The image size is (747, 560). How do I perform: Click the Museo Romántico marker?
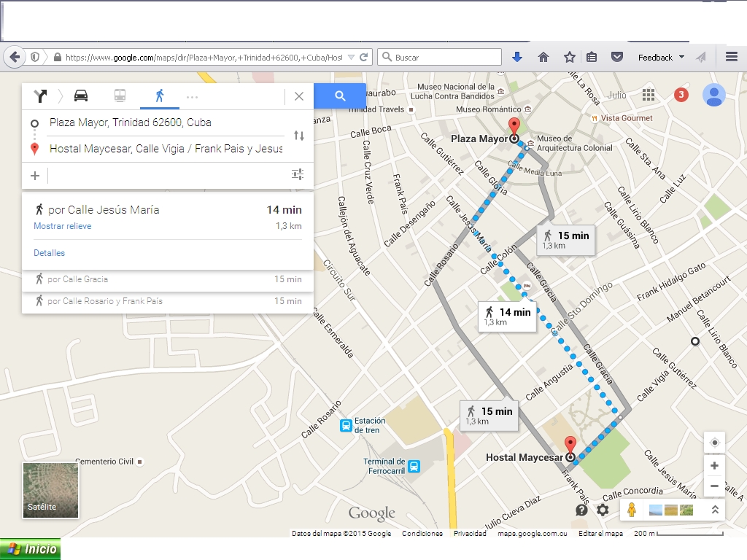pyautogui.click(x=527, y=109)
